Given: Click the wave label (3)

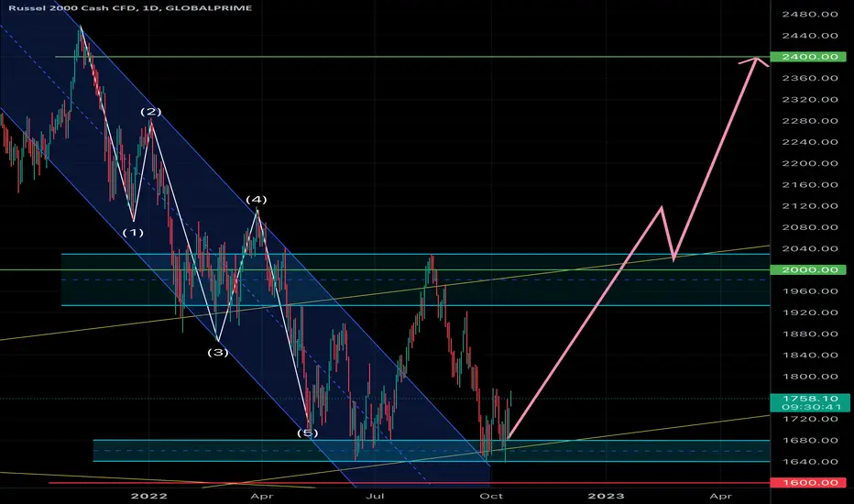Looking at the screenshot, I should [218, 353].
